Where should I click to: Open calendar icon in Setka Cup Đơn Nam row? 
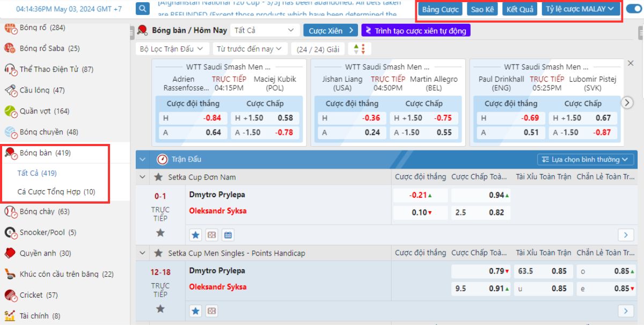[x=228, y=235]
